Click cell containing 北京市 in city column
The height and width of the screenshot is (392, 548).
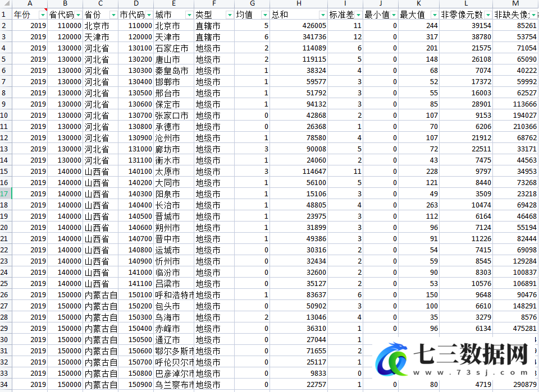(173, 26)
